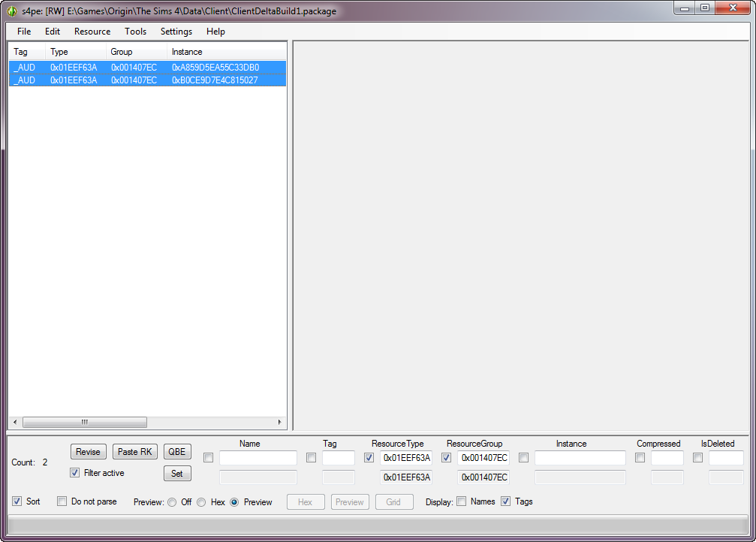Open the Edit menu

point(53,32)
